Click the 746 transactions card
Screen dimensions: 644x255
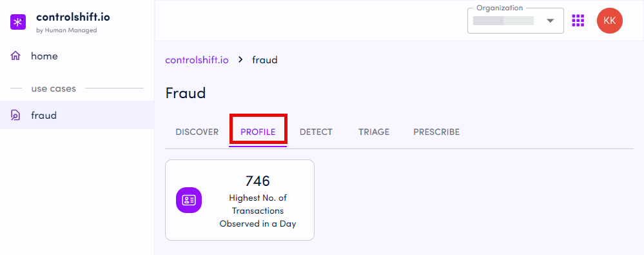(240, 200)
